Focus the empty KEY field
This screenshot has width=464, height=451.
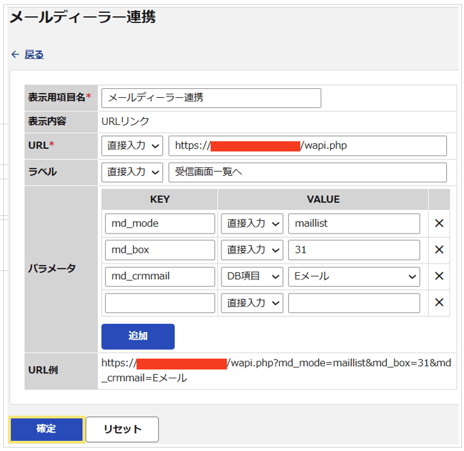(160, 303)
